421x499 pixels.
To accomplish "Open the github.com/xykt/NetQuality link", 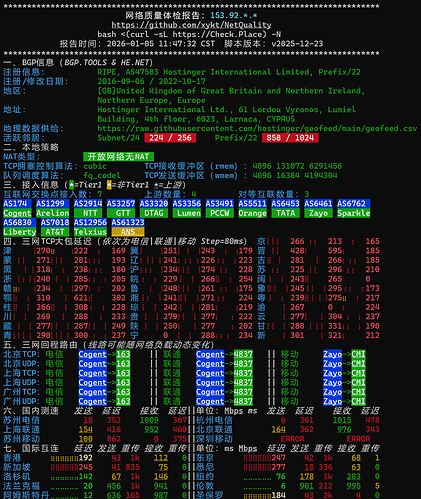I will click(x=191, y=25).
